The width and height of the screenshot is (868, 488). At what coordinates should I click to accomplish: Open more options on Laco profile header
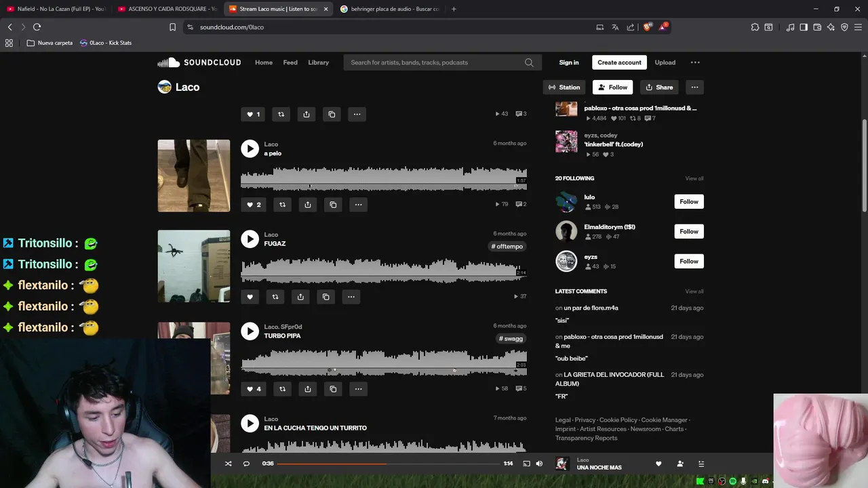click(x=694, y=87)
